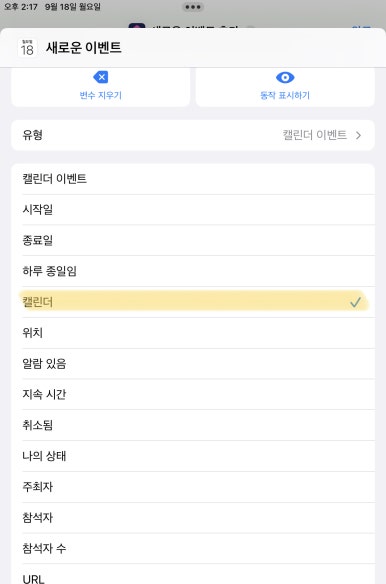Tap the three dots at the top

(x=193, y=7)
